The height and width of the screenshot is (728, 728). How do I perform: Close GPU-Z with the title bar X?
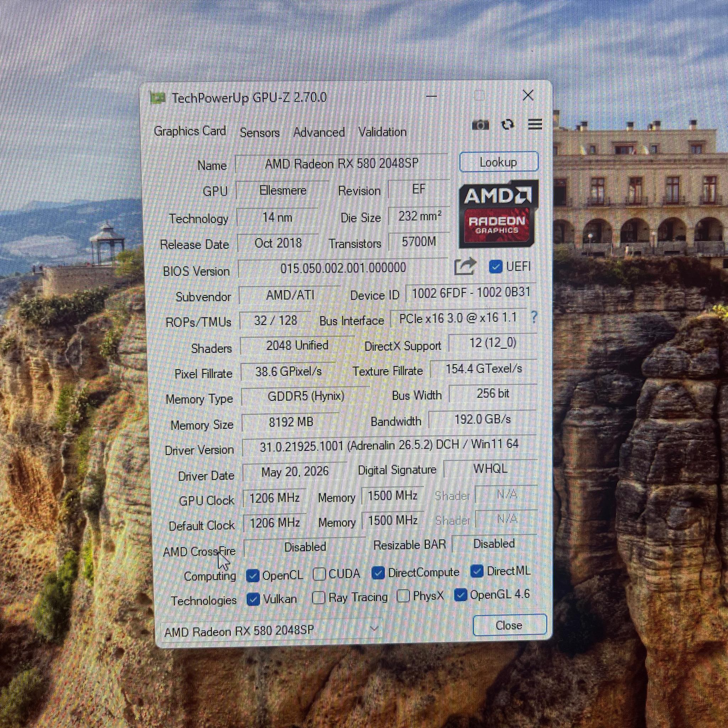click(528, 95)
